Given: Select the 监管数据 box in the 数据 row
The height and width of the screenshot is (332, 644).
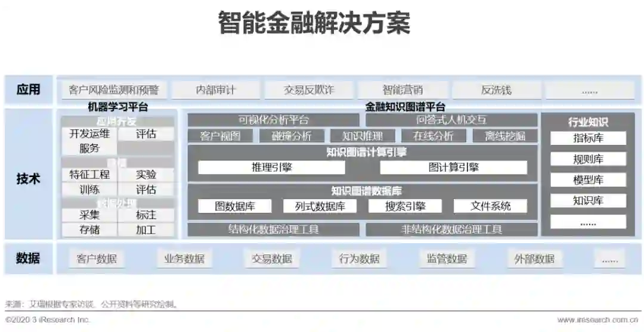Looking at the screenshot, I should [x=447, y=259].
